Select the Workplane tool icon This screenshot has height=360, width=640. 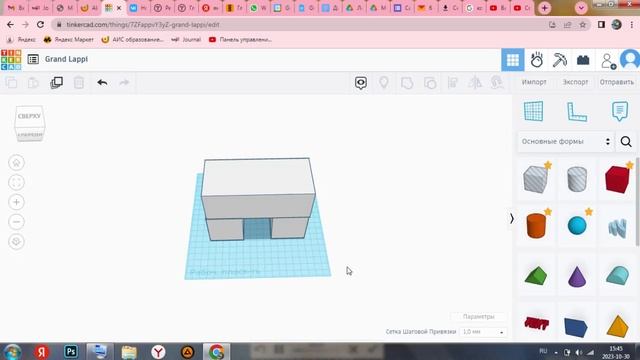click(x=533, y=111)
